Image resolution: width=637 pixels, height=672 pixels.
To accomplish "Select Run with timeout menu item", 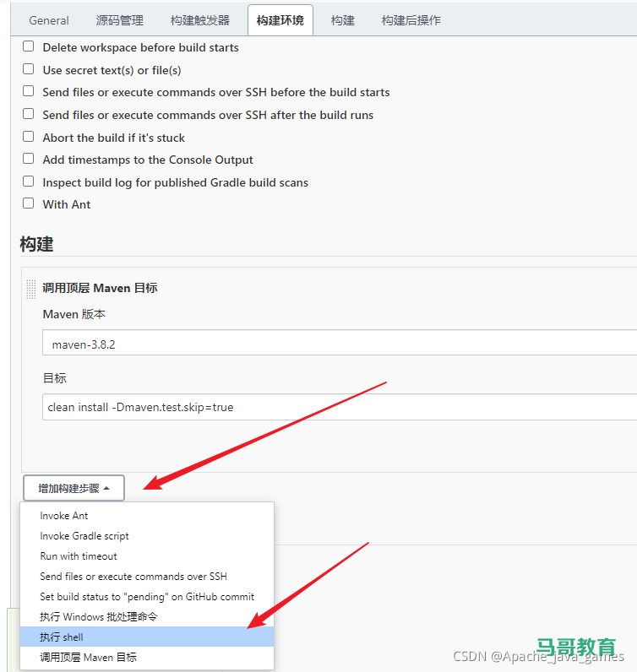I will [147, 555].
